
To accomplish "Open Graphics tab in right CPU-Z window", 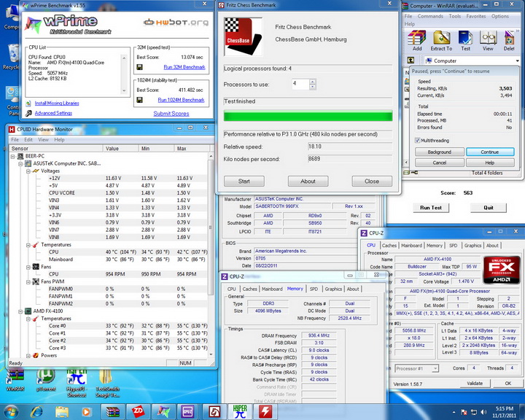I will [472, 245].
